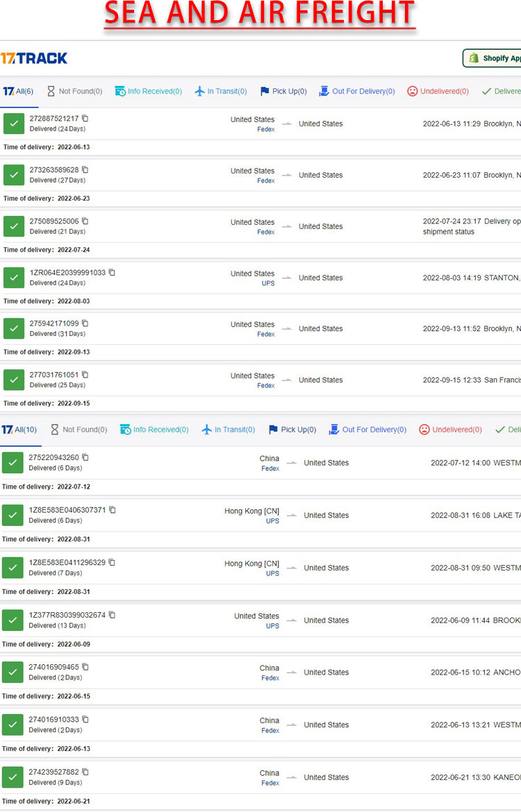521x812 pixels.
Task: Open Fedex carrier link for 274016910333
Action: pos(270,731)
